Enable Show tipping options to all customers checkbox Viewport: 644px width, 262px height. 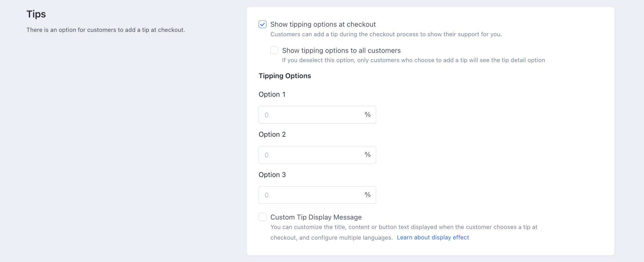274,50
